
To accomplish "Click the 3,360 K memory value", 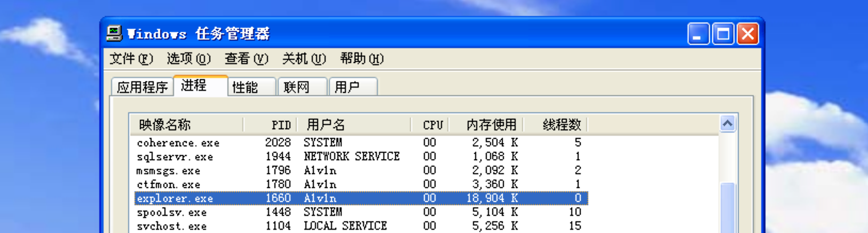I will coord(495,184).
